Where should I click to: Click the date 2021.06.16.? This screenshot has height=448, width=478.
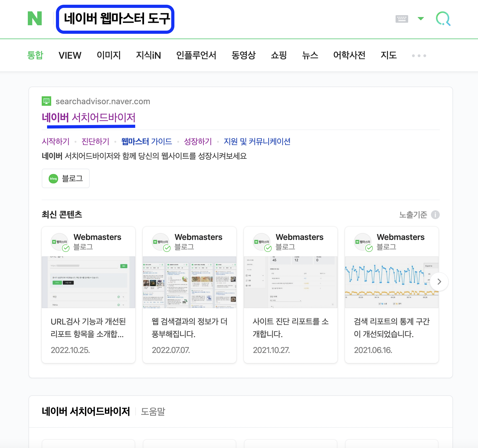point(373,350)
